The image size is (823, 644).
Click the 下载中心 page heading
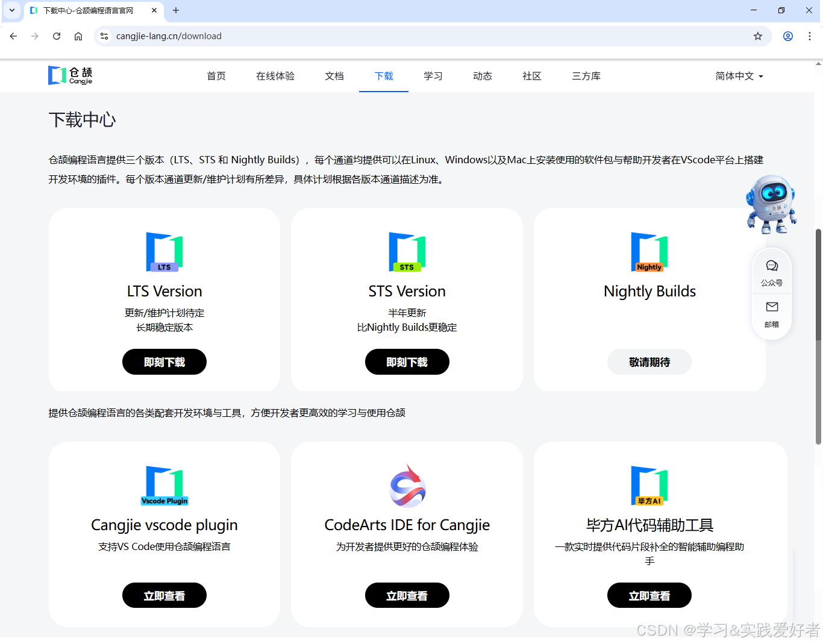click(x=82, y=120)
